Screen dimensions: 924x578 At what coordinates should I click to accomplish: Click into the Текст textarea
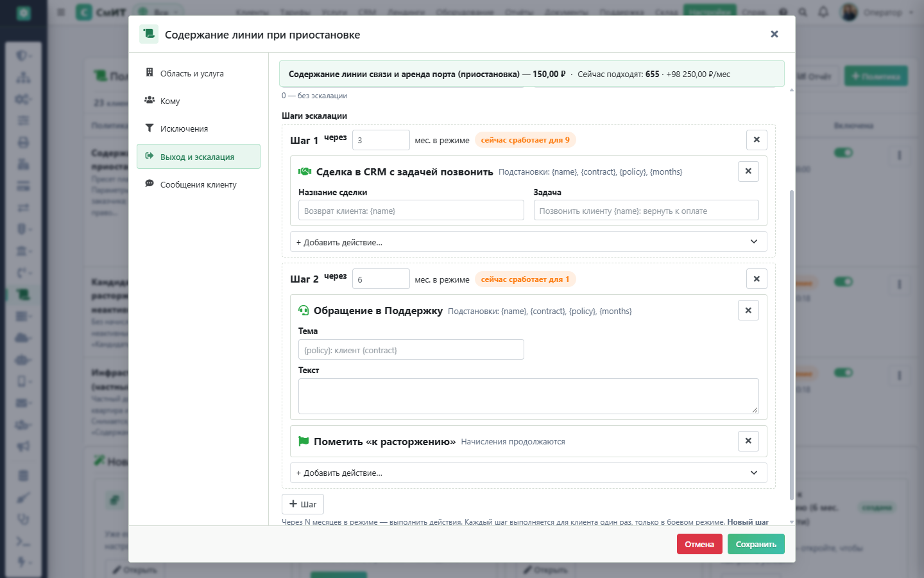pos(528,396)
